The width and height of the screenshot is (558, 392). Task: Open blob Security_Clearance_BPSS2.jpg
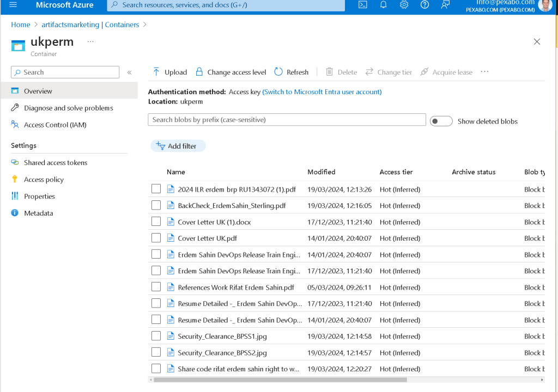click(x=222, y=352)
